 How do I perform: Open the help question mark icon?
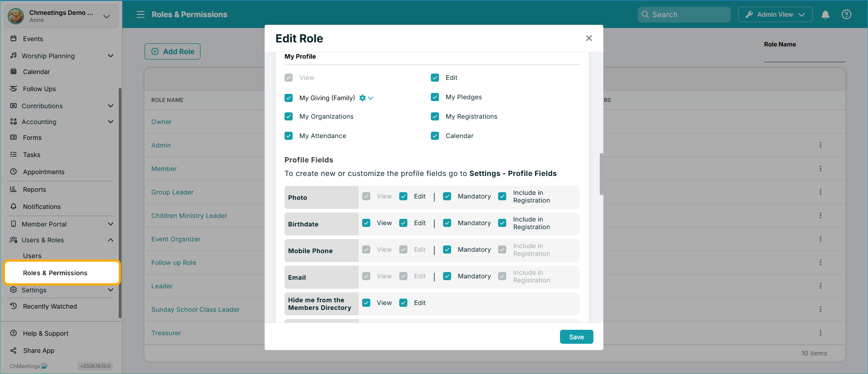pos(847,14)
